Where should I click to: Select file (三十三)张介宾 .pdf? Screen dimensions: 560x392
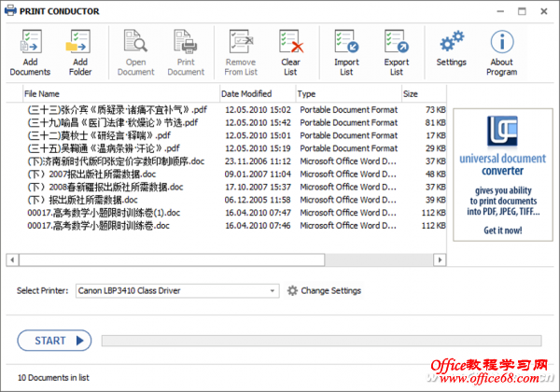pos(118,109)
